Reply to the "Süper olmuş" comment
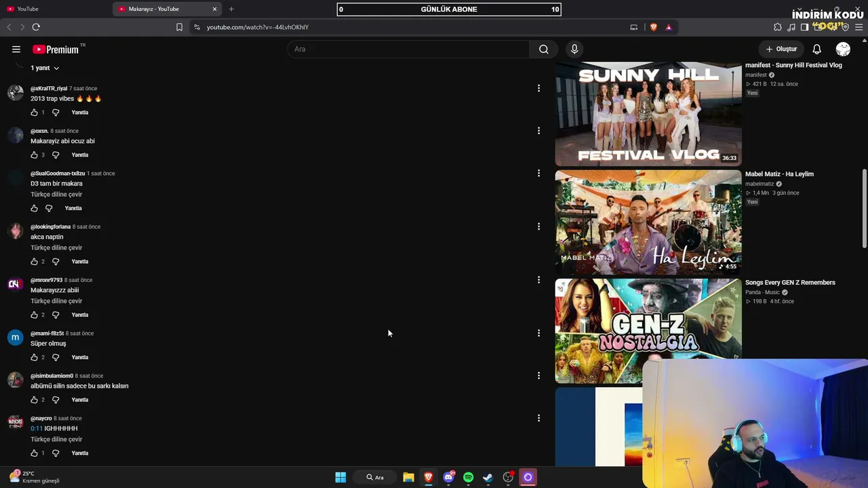868x488 pixels. click(80, 357)
